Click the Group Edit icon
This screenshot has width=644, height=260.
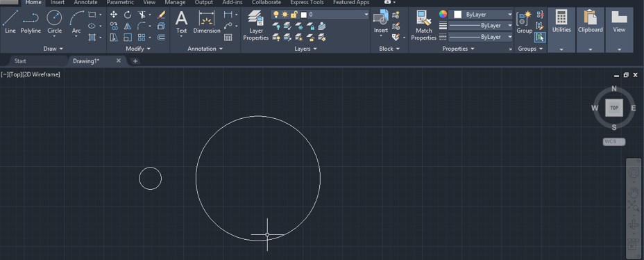[x=540, y=26]
